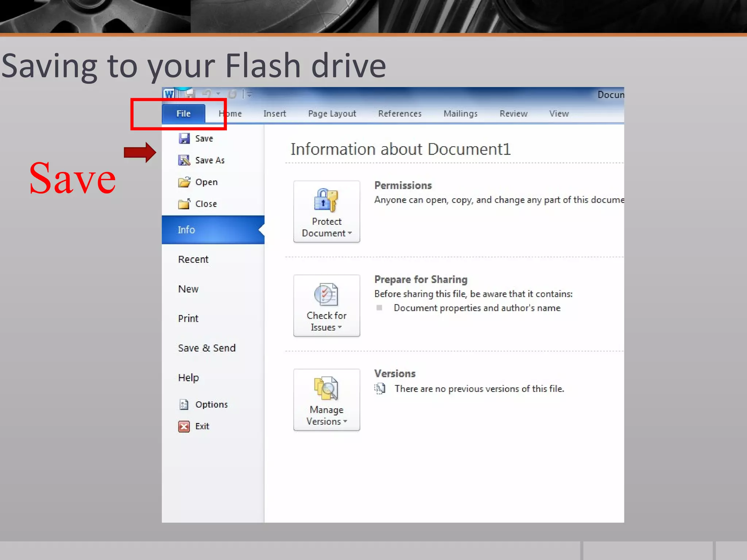Expand the Customize Quick Access Toolbar arrow
747x560 pixels.
[249, 95]
